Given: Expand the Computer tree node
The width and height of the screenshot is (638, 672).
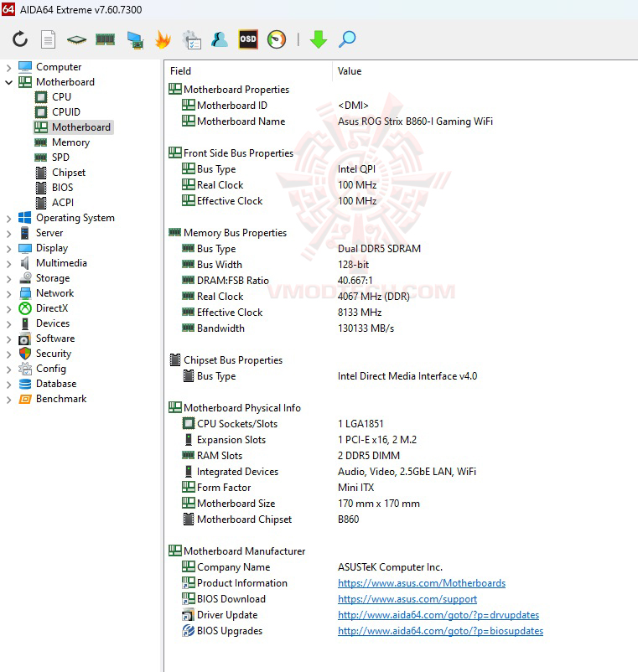Looking at the screenshot, I should point(8,67).
